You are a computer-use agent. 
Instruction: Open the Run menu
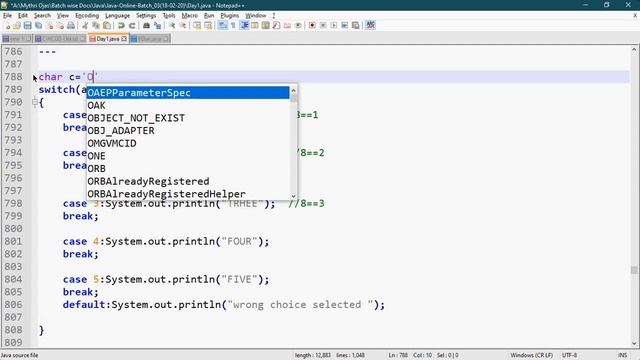(209, 16)
